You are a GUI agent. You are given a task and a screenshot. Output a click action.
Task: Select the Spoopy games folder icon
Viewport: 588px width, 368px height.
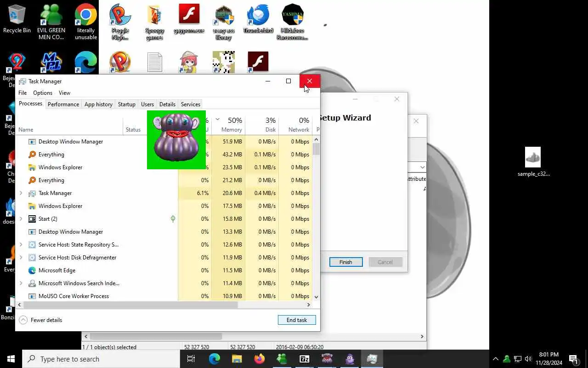pos(155,22)
